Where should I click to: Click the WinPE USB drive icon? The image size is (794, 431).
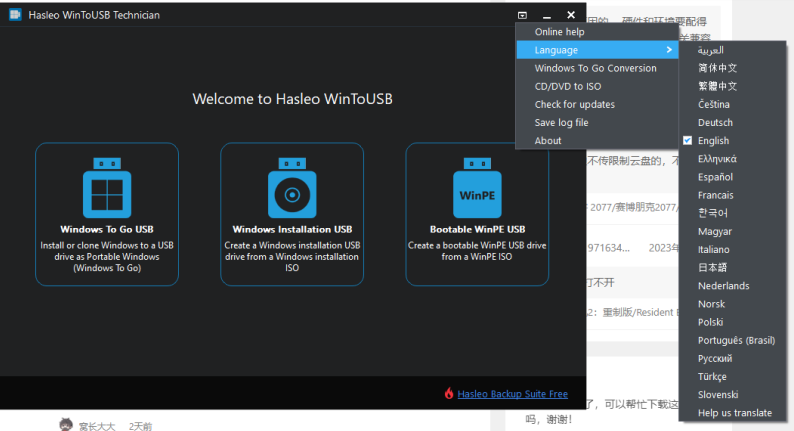click(477, 188)
